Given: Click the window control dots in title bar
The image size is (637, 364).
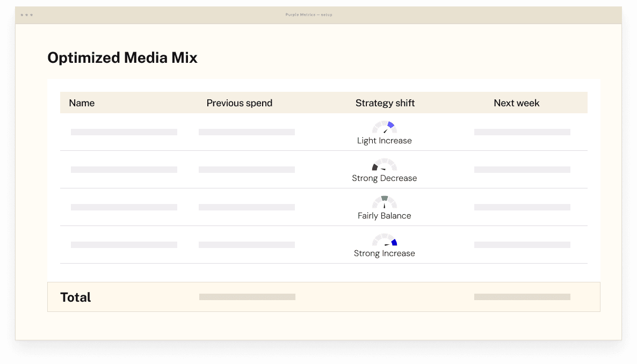Looking at the screenshot, I should point(27,15).
